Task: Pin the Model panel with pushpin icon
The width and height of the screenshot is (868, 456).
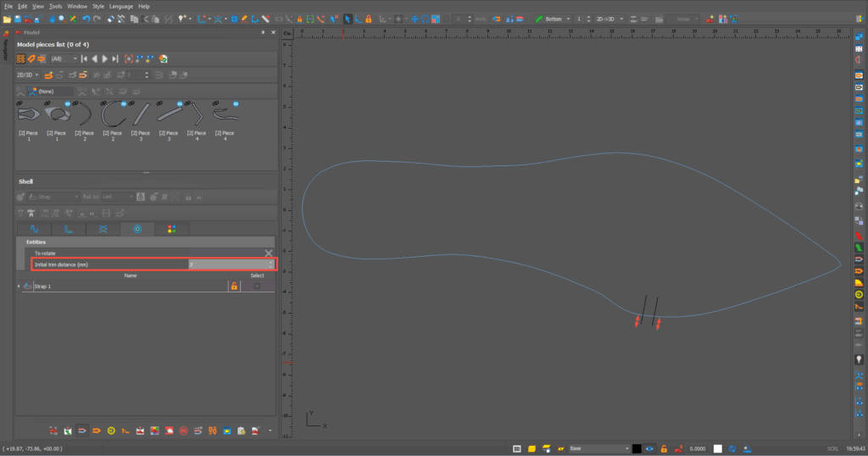Action: click(x=263, y=32)
